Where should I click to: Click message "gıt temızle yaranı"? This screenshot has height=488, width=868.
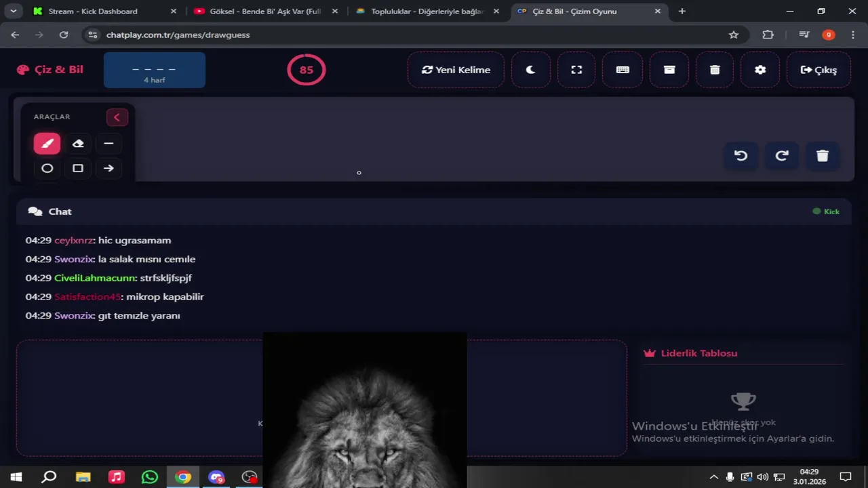[139, 316]
